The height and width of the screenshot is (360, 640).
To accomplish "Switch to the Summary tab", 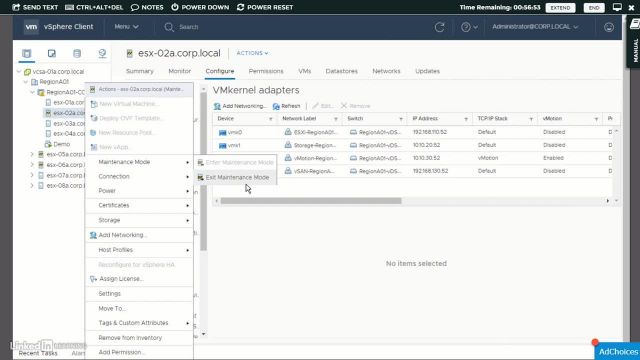I will pyautogui.click(x=140, y=71).
